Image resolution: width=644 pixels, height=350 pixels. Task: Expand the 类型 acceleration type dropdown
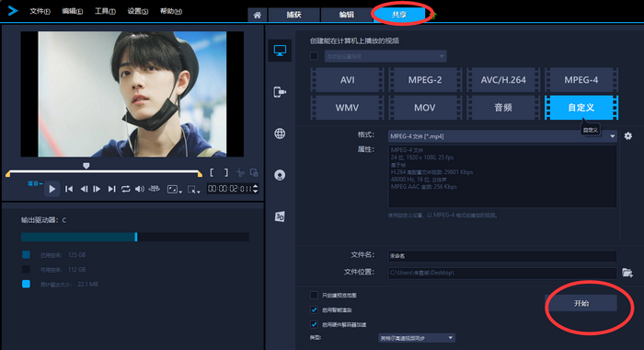coord(417,338)
